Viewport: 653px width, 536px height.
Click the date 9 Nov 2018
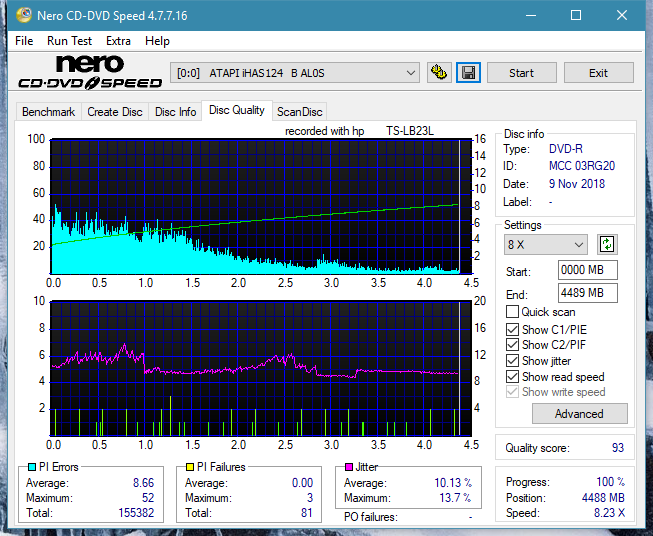(577, 184)
